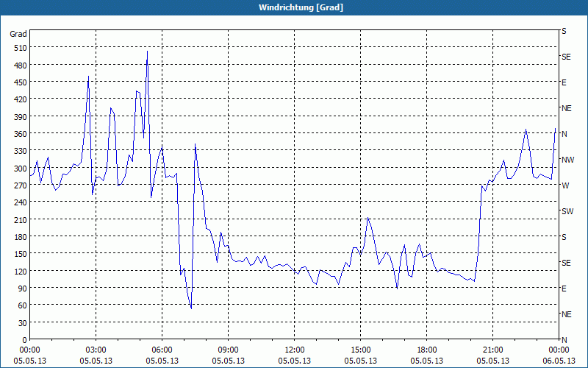Viewport: 588px width, 368px height.
Task: Click the blue line's highest peak near 510
Action: click(x=148, y=52)
